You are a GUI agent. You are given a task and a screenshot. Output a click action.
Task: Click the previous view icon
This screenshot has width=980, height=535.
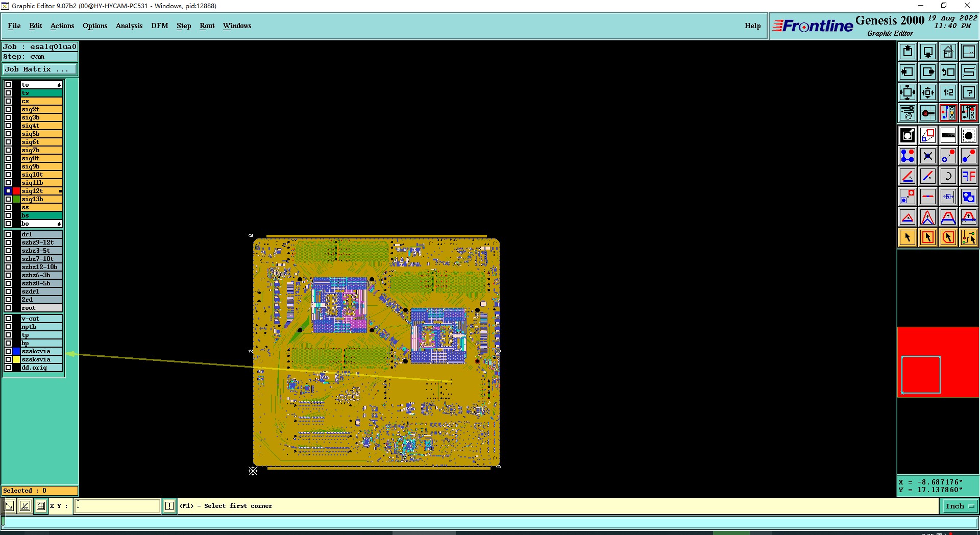pyautogui.click(x=948, y=72)
